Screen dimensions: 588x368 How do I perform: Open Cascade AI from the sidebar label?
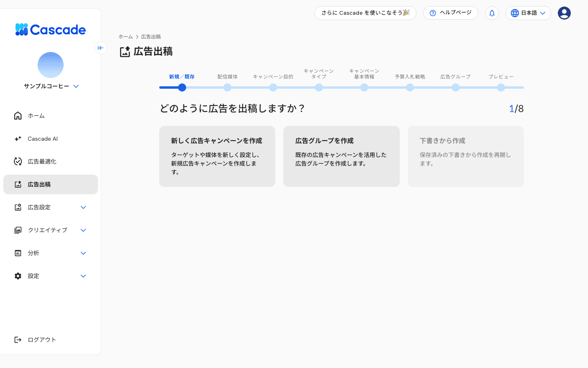(43, 139)
